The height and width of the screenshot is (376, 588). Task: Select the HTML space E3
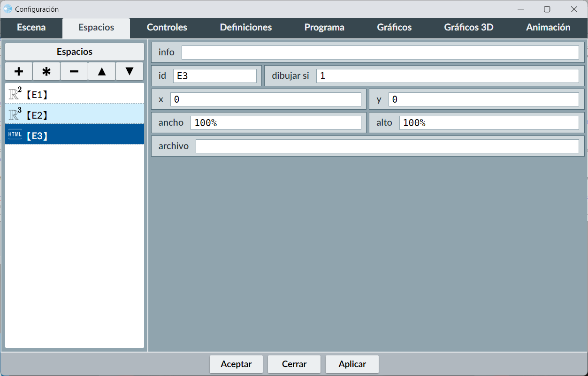(75, 135)
